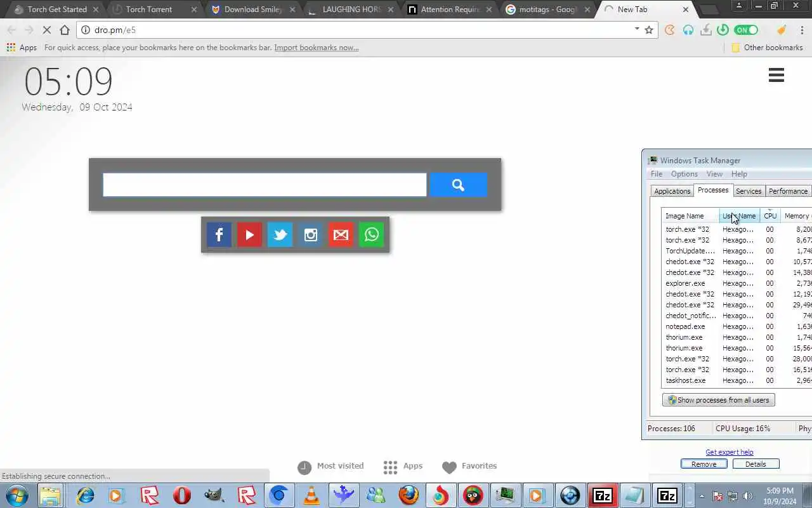The image size is (812, 508).
Task: Toggle the green ON switch in toolbar
Action: point(746,30)
